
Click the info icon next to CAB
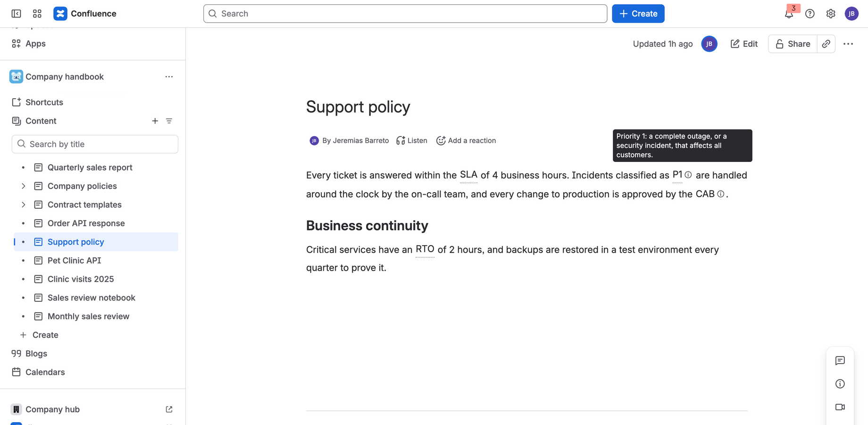click(x=720, y=194)
